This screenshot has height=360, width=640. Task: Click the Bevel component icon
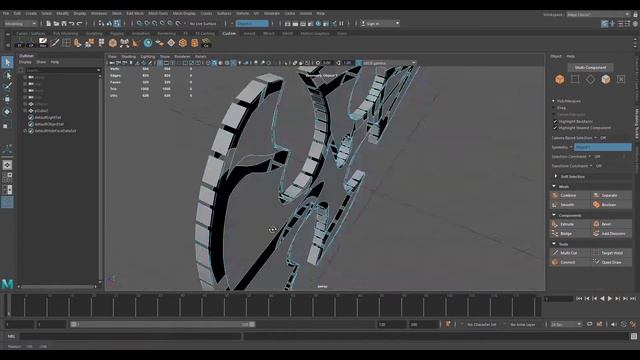pyautogui.click(x=596, y=224)
